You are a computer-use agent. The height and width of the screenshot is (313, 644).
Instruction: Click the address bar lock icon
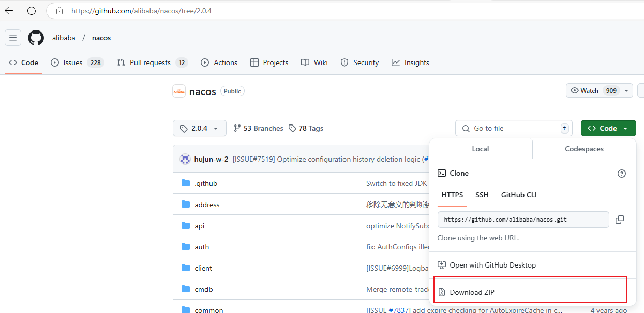(59, 10)
